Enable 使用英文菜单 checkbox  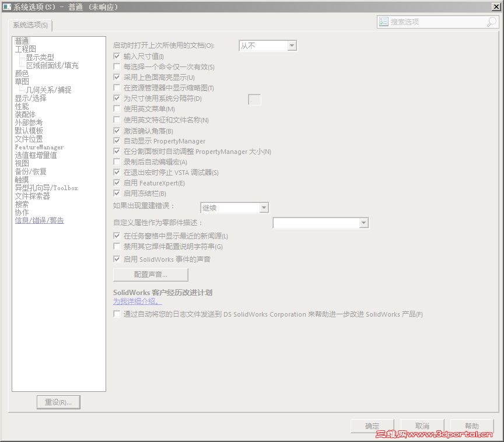click(117, 109)
